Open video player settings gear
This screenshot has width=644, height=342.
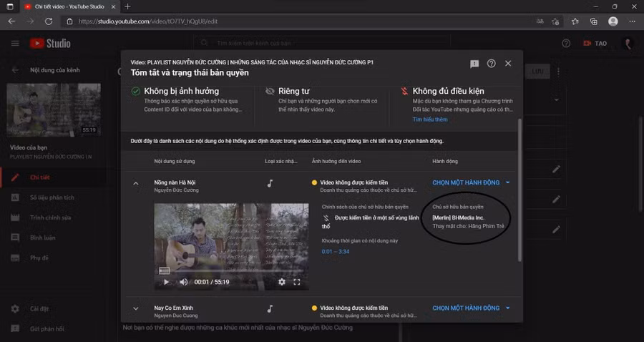tap(281, 282)
